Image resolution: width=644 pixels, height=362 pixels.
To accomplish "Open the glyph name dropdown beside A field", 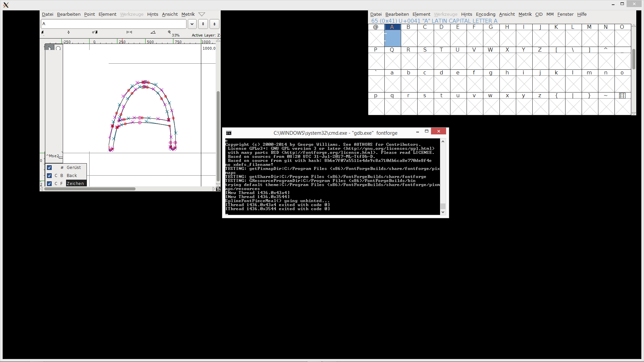I will coord(192,24).
